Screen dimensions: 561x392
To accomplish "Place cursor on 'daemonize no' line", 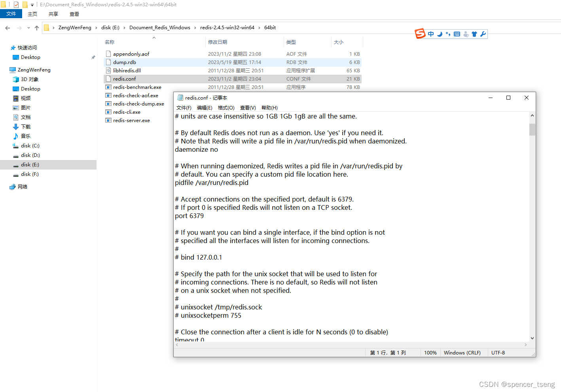I will [196, 149].
